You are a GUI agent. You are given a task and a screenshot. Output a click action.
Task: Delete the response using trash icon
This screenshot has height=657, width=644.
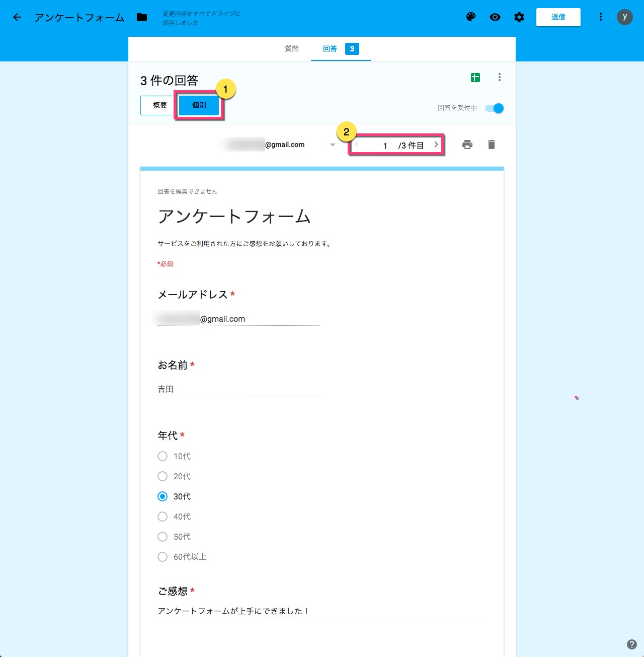[492, 145]
